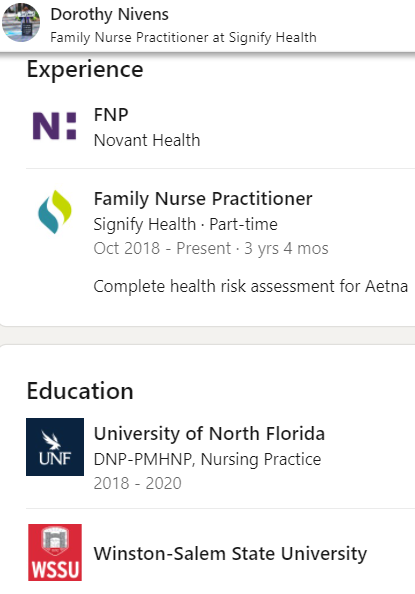Open University of North Florida school page
The height and width of the screenshot is (594, 415).
click(x=209, y=434)
